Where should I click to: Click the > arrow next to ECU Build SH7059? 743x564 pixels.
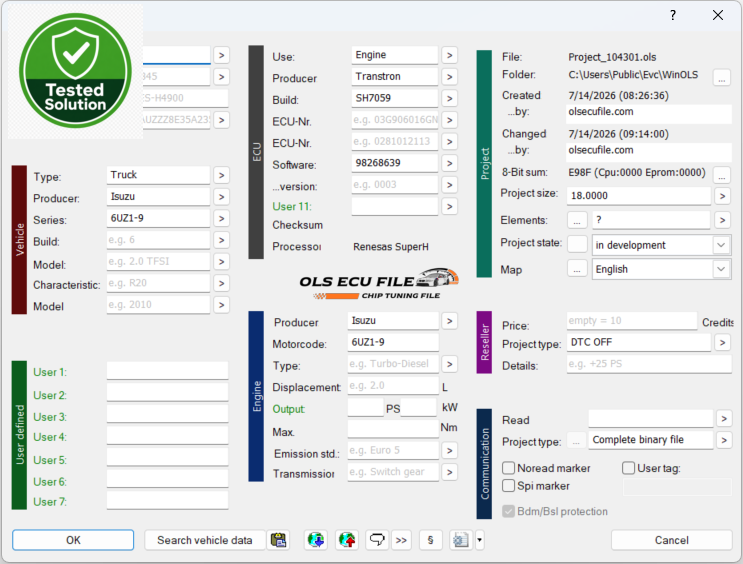coord(449,99)
